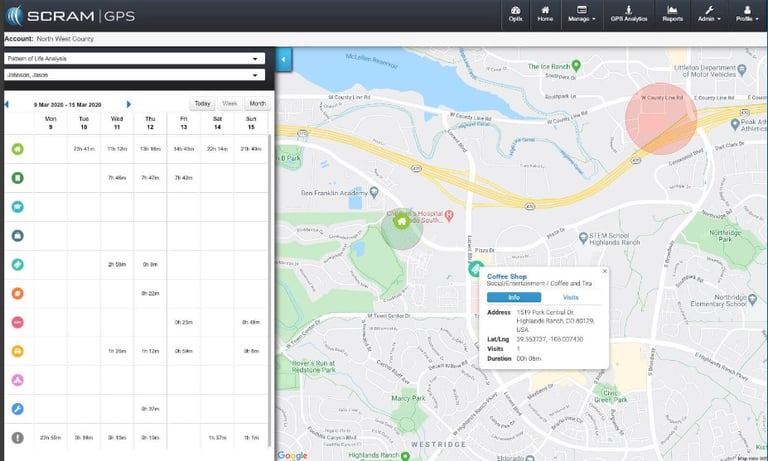
Task: Click Friday red category 0h 23m cell
Action: (x=183, y=322)
